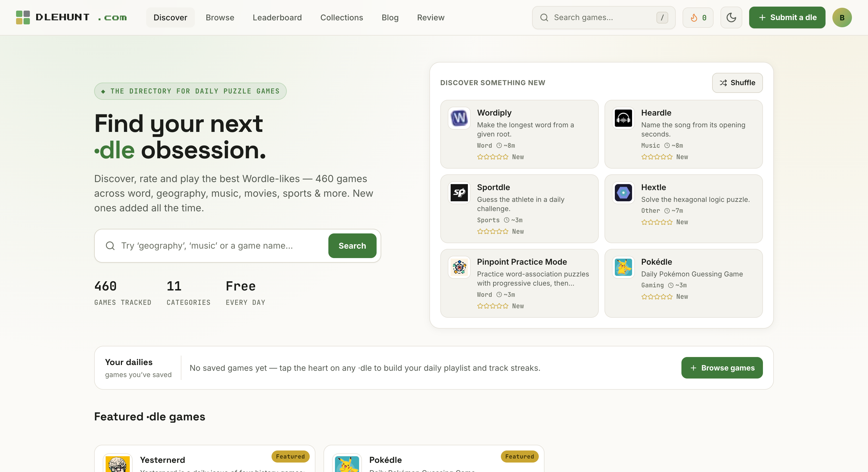Open the Discover nav tab

click(170, 17)
